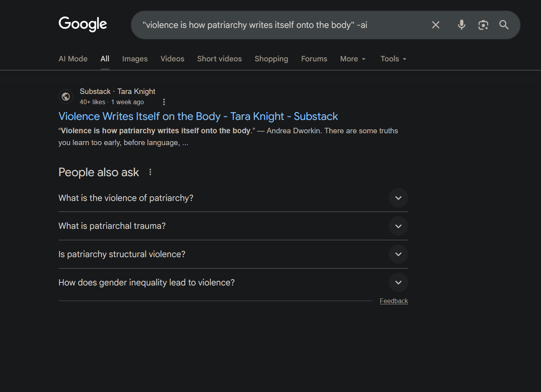Open the Tools dropdown

pos(393,59)
